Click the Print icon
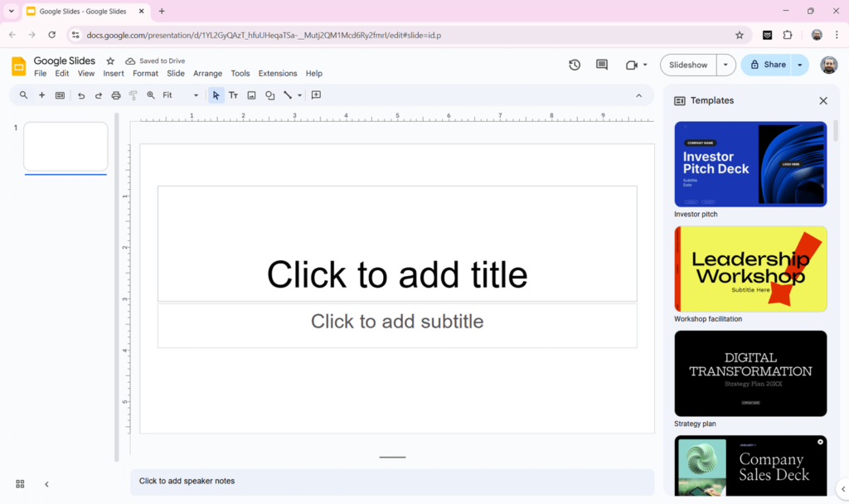Screen dimensions: 849x504 pyautogui.click(x=116, y=94)
